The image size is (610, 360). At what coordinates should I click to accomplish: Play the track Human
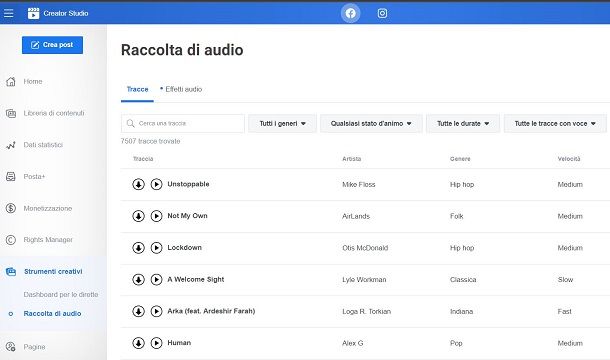coord(156,343)
